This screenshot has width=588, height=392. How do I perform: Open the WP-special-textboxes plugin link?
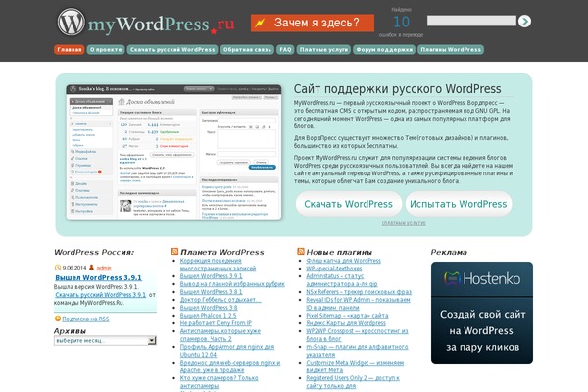coord(334,269)
